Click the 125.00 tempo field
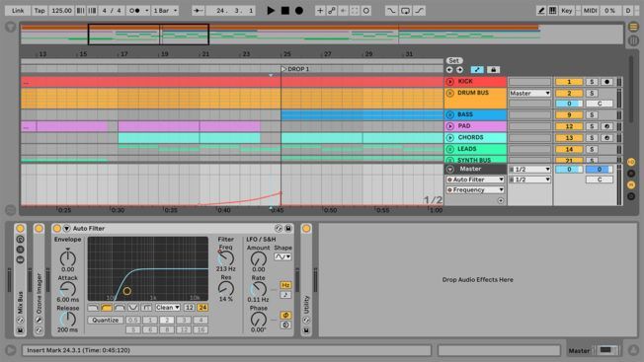Image resolution: width=644 pixels, height=362 pixels. pyautogui.click(x=61, y=11)
